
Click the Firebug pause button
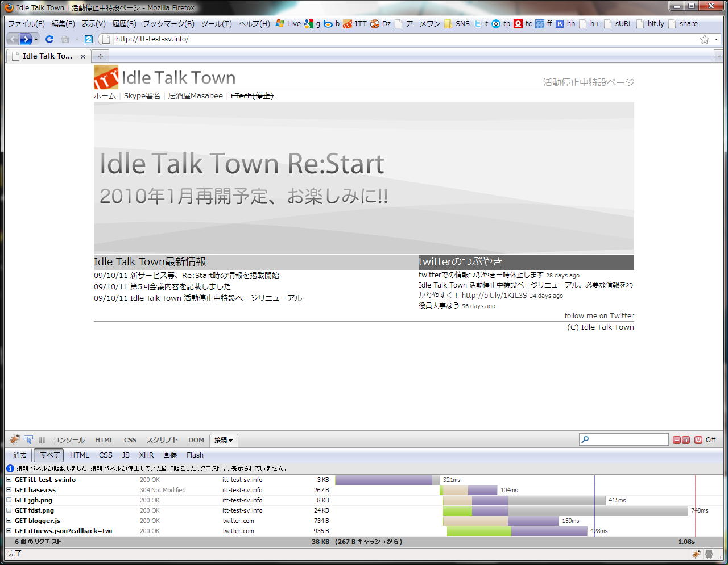click(x=42, y=440)
